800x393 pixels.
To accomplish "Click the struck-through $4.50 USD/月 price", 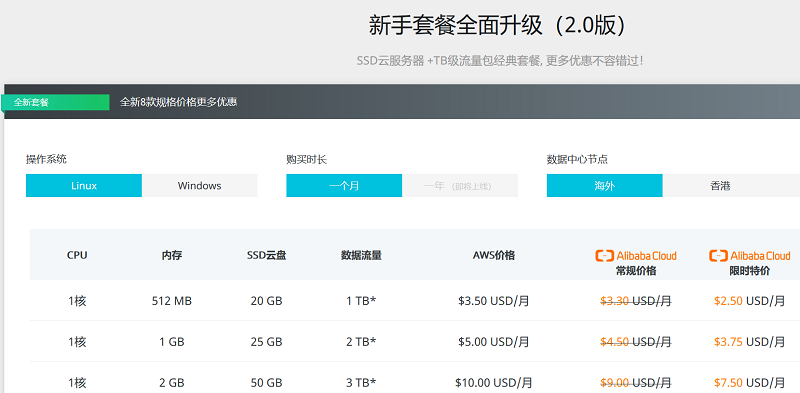I will pos(636,342).
